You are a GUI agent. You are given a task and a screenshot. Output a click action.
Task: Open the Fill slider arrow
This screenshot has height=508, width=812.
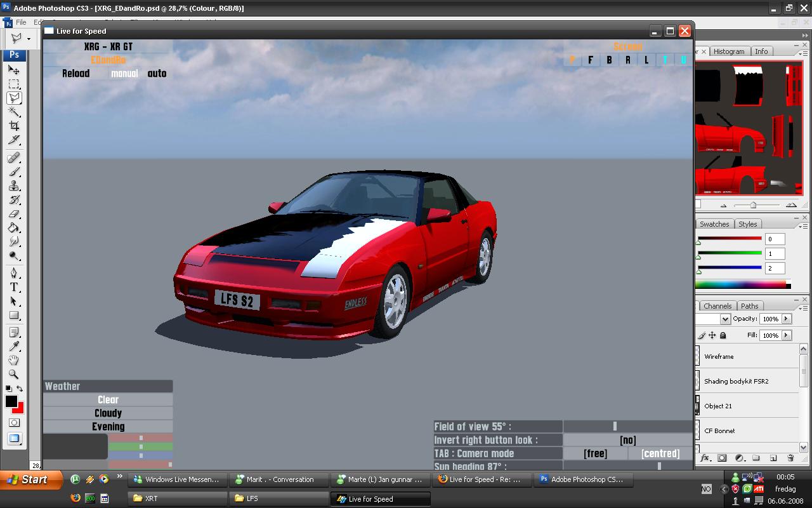pyautogui.click(x=786, y=335)
